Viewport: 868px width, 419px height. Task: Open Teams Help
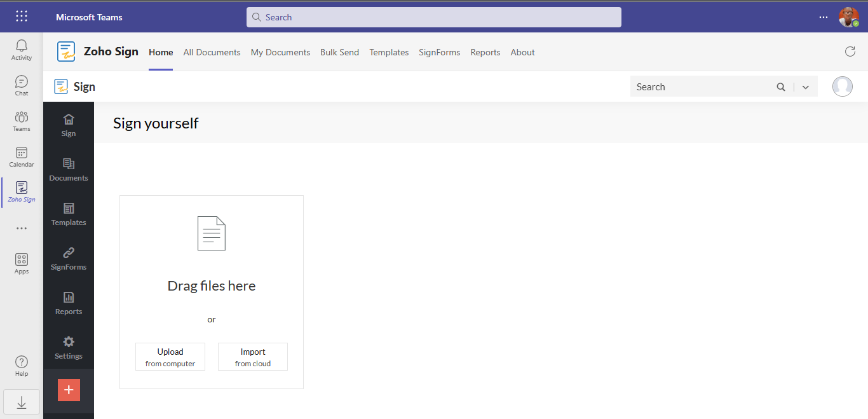(22, 366)
